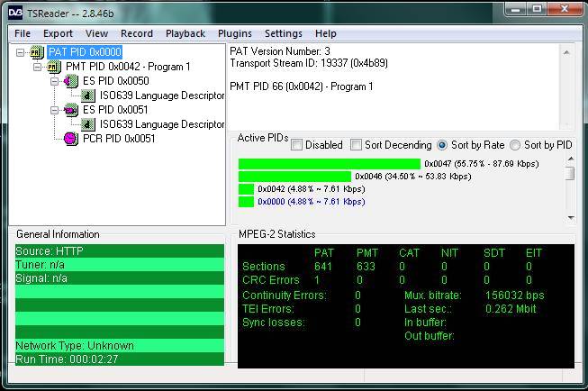Collapse the PMT PID 0x0042 node
Screen dimensions: 588x391
pos(38,68)
